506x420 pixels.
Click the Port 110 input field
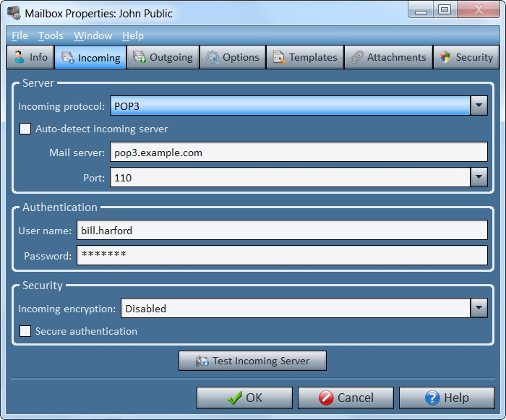[290, 177]
